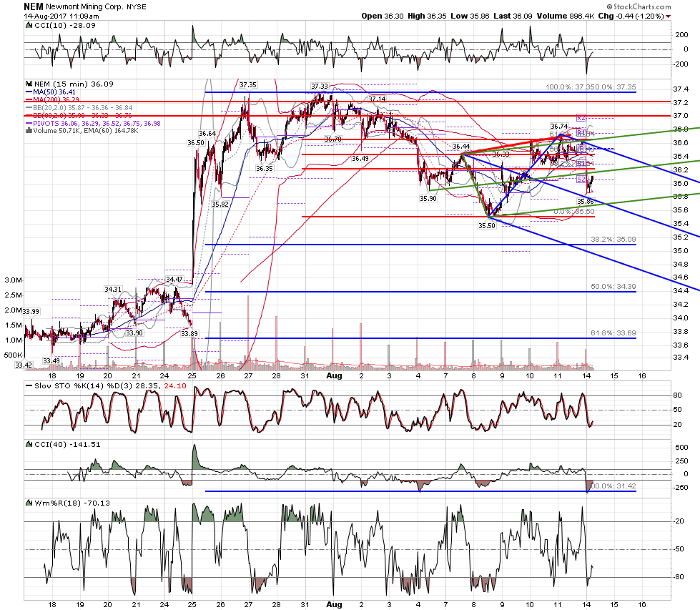Viewport: 700px width, 610px height.
Task: Click the CCI(40) indicator area icon
Action: [29, 444]
